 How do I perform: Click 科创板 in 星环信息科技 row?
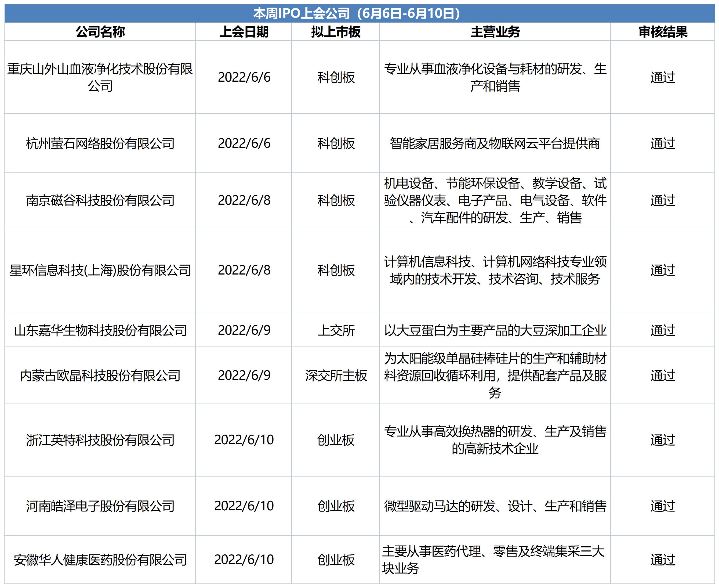(336, 270)
